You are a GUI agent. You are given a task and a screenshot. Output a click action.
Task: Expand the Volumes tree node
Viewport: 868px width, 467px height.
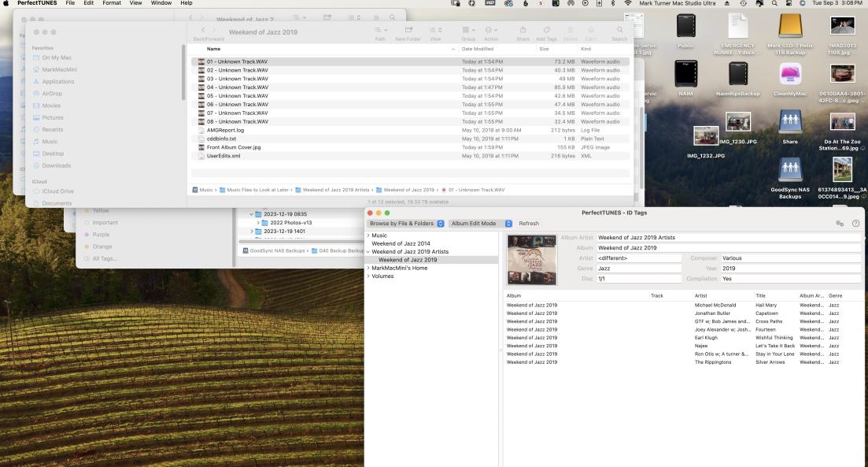click(x=368, y=276)
